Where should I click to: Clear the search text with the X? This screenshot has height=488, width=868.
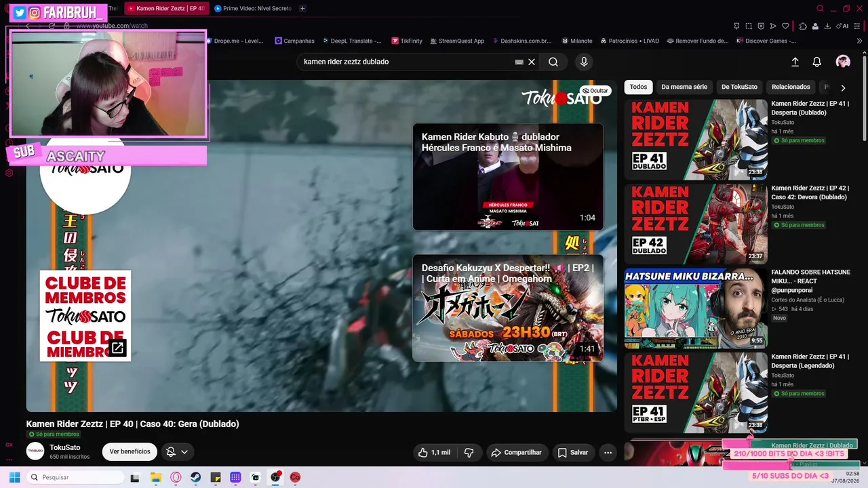[x=532, y=62]
